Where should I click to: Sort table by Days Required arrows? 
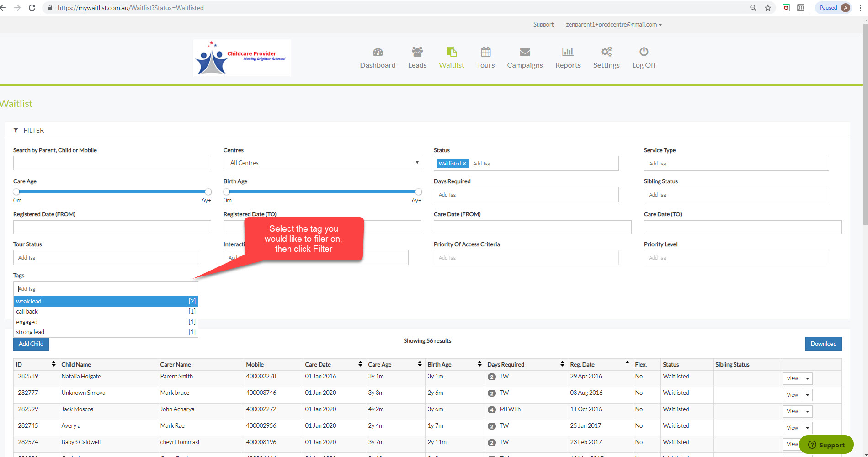(x=562, y=364)
